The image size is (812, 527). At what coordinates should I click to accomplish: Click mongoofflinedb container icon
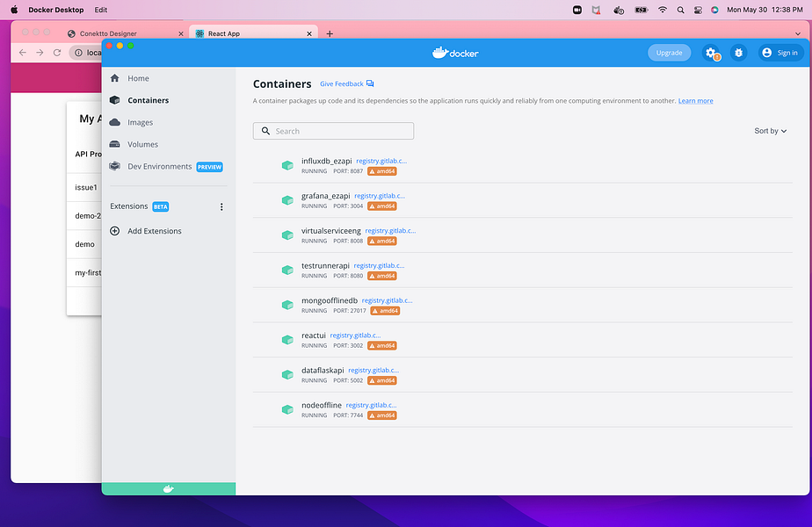tap(287, 305)
